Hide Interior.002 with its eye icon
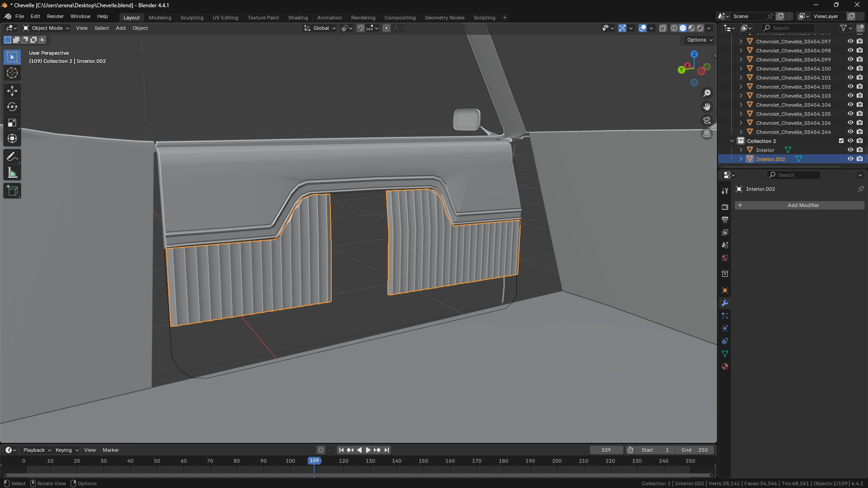Viewport: 868px width, 488px height. (x=850, y=159)
